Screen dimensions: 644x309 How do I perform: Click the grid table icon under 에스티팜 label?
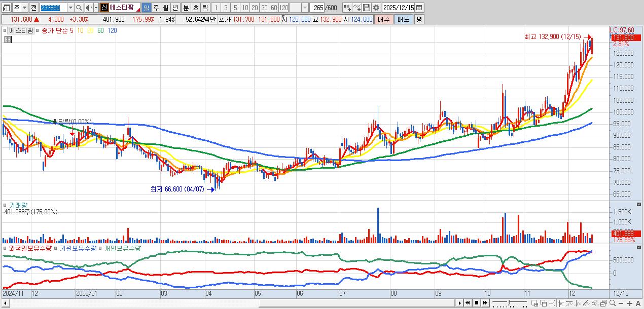[8, 39]
